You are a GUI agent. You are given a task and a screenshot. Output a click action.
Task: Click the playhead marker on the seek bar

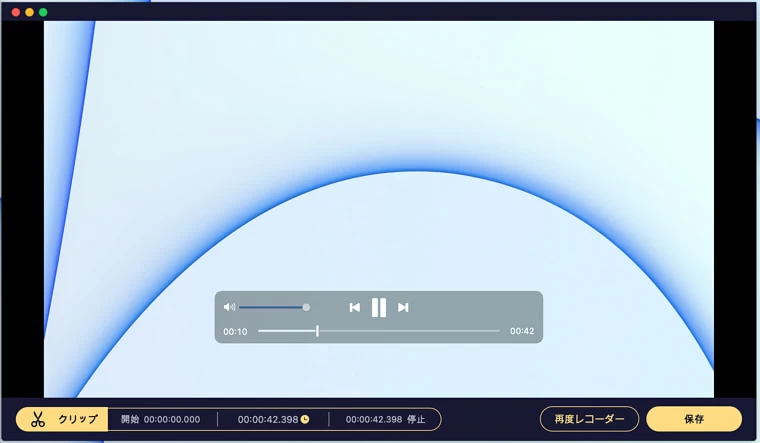(x=317, y=331)
